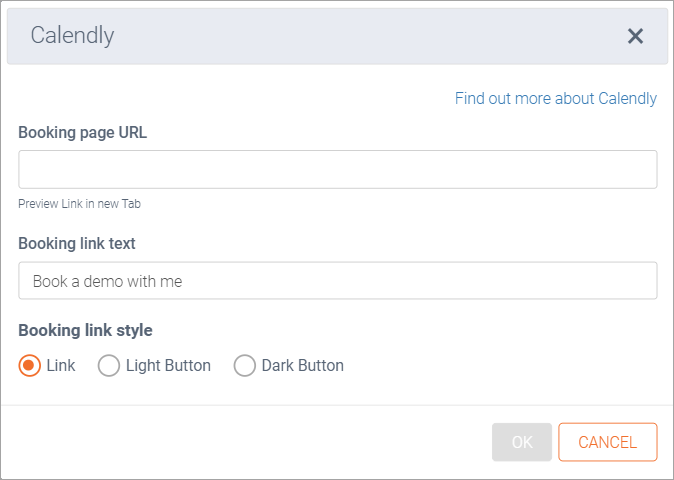Pick the Dark Button radio circle
The width and height of the screenshot is (674, 480).
click(245, 366)
